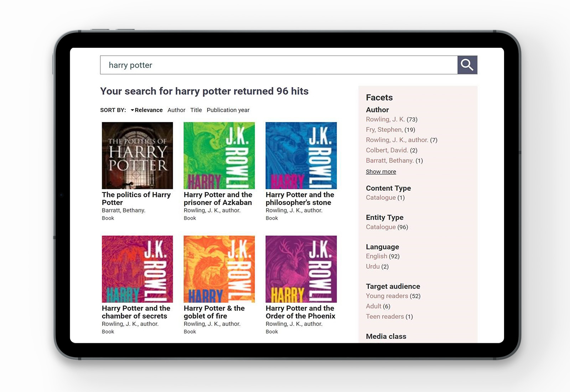The width and height of the screenshot is (570, 392).
Task: Select Teen readers audience facet
Action: tap(385, 317)
